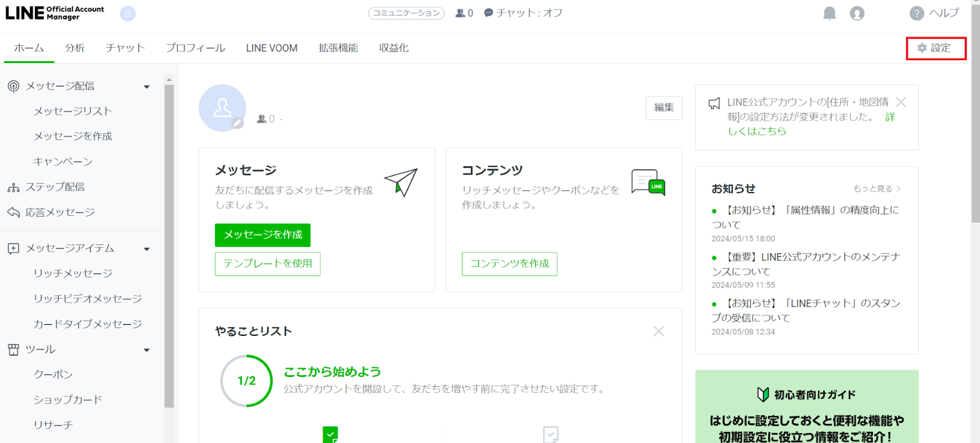This screenshot has width=980, height=443.
Task: Open notifications bell
Action: point(829,13)
